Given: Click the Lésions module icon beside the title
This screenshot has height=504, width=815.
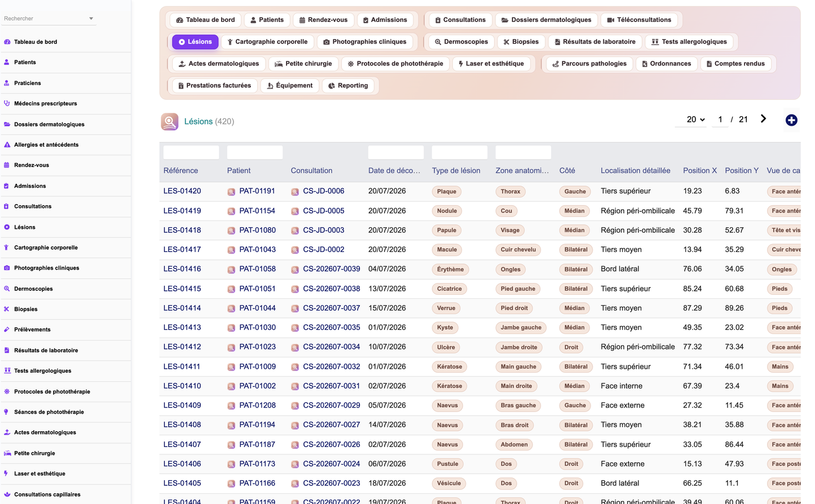Looking at the screenshot, I should [x=170, y=122].
